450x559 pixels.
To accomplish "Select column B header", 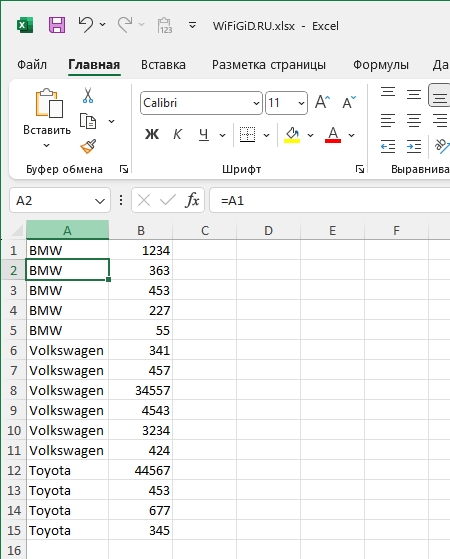I will [x=141, y=230].
